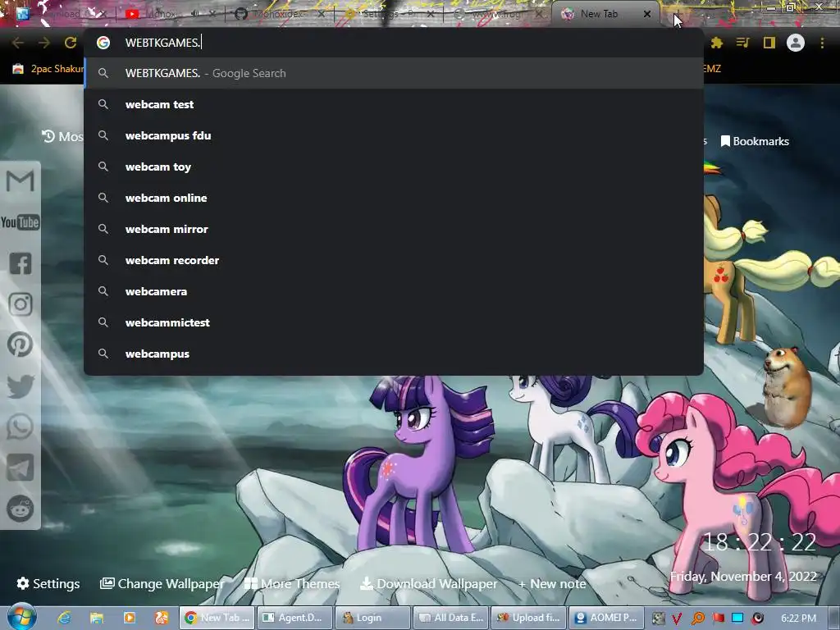Choose the 'webcam toy' suggestion
Viewport: 840px width, 630px height.
coord(394,167)
